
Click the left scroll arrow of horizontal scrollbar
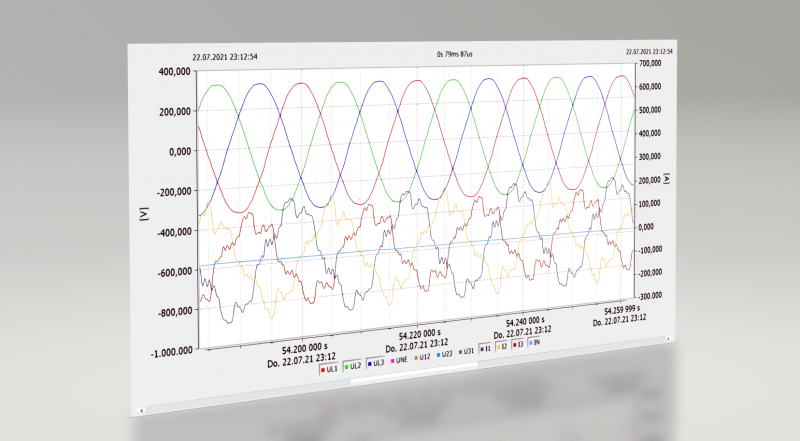point(142,409)
